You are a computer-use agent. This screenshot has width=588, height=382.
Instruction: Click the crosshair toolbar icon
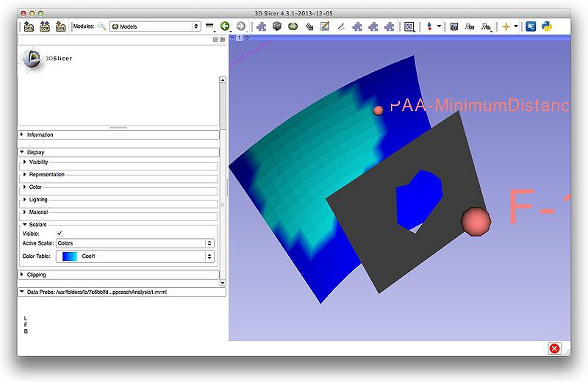506,26
